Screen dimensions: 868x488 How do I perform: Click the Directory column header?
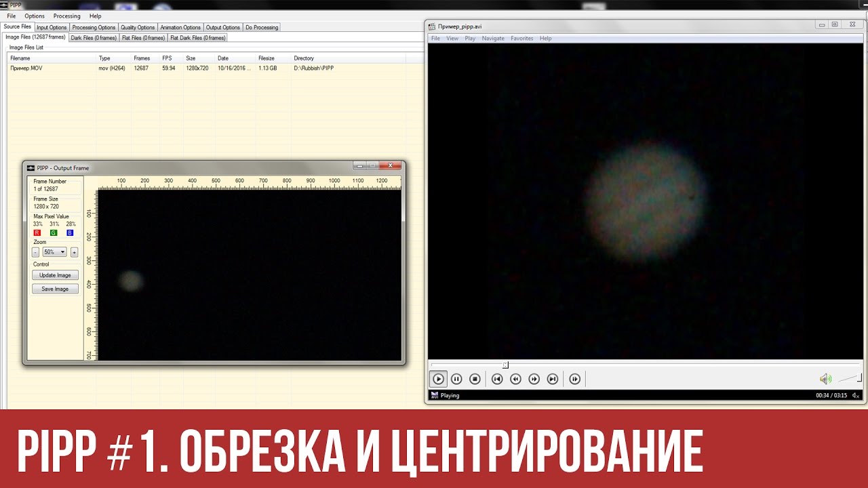(x=348, y=58)
